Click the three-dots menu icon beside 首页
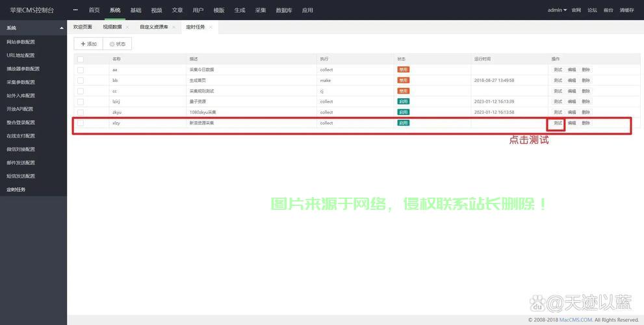 [75, 10]
